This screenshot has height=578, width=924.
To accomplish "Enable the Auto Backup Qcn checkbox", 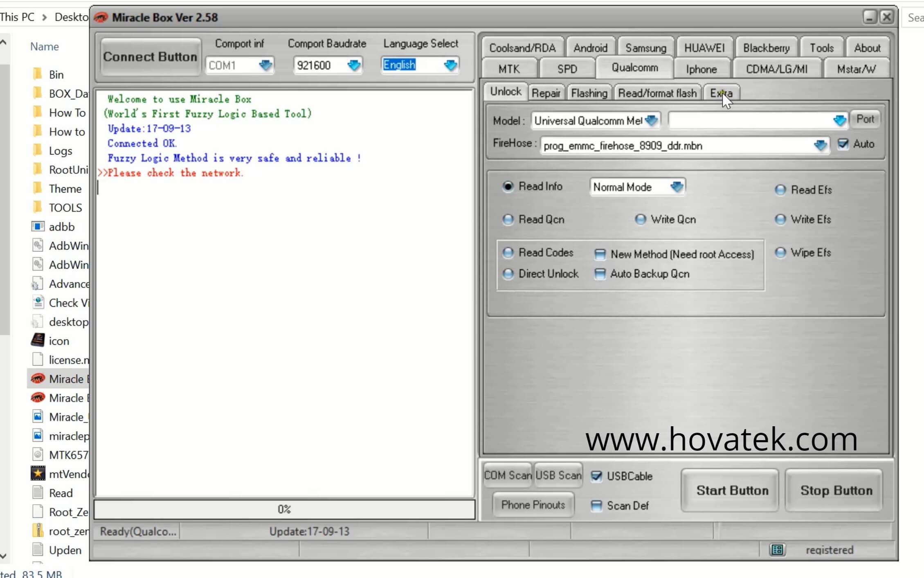I will click(600, 274).
